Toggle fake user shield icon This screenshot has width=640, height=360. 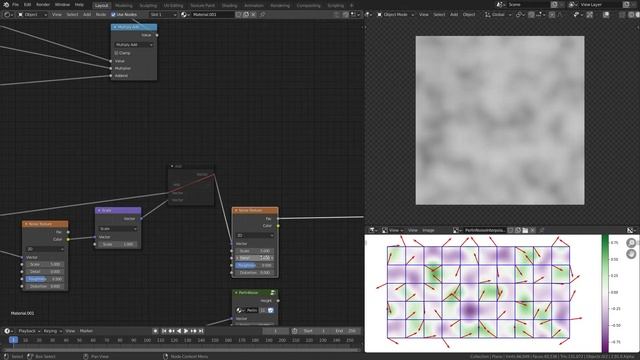point(238,15)
